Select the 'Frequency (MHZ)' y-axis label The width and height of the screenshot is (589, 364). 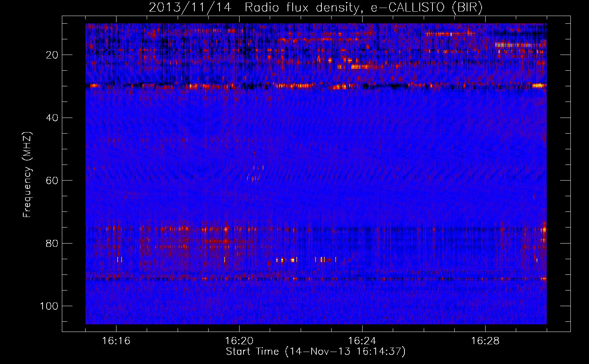coord(28,175)
